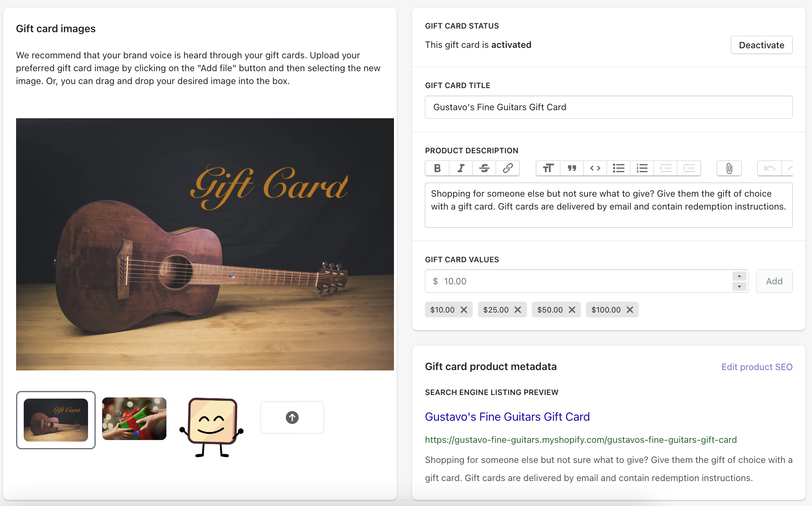
Task: Insert a block quote
Action: pos(572,168)
